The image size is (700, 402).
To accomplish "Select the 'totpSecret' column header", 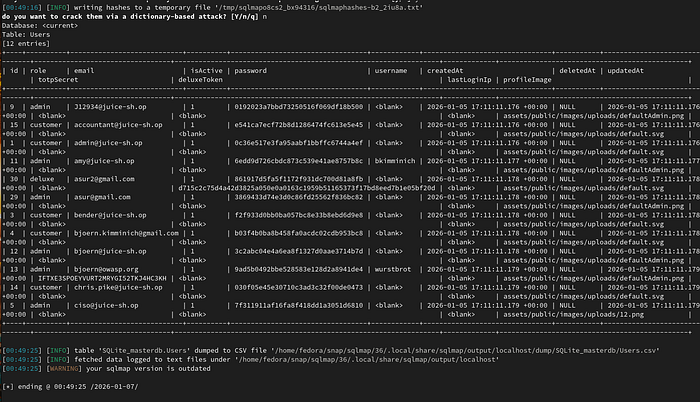I will [x=58, y=80].
